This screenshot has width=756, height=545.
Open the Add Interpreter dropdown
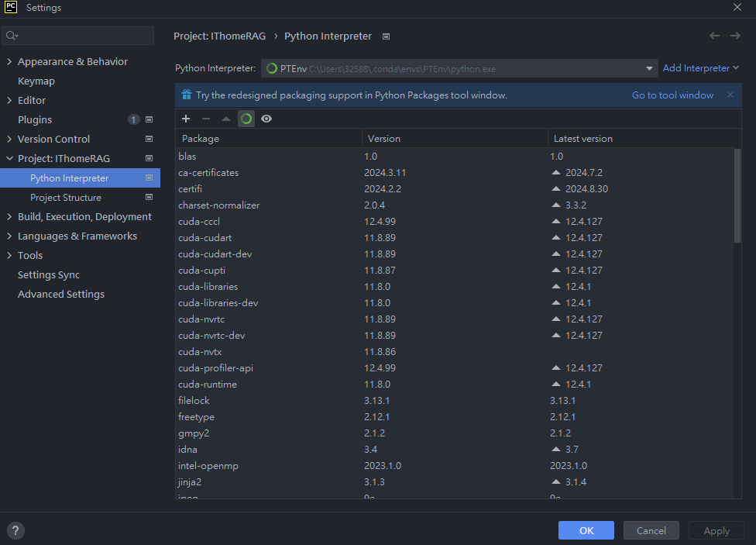(700, 68)
